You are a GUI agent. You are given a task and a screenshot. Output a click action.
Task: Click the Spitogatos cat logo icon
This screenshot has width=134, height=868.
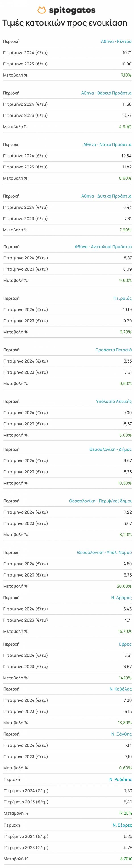(x=42, y=11)
